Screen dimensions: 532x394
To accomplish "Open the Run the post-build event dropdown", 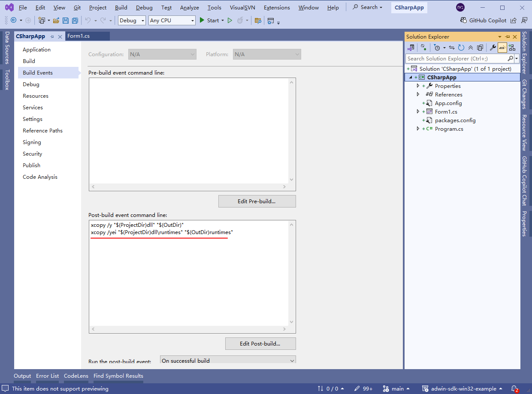I will (x=228, y=361).
